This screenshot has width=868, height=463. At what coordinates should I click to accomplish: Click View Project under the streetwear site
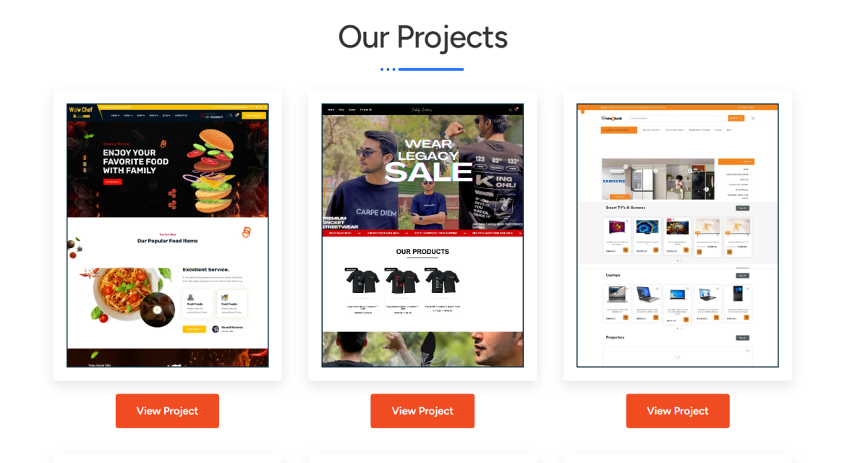(x=422, y=411)
